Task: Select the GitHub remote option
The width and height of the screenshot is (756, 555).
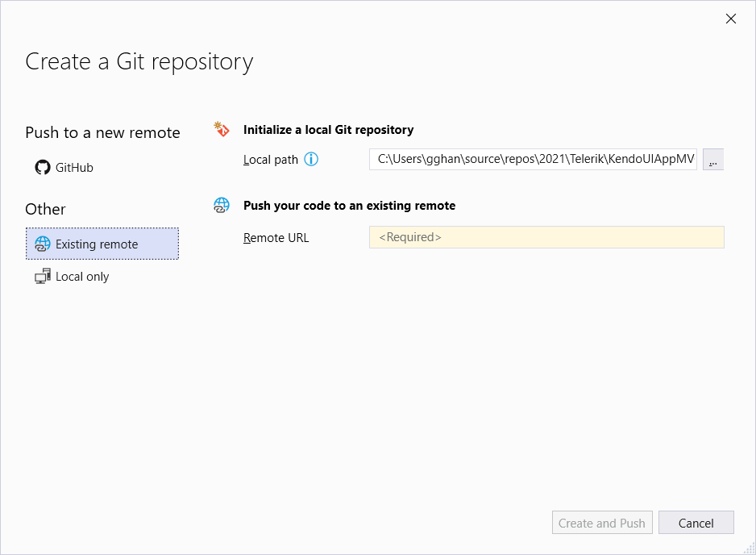Action: pyautogui.click(x=74, y=168)
